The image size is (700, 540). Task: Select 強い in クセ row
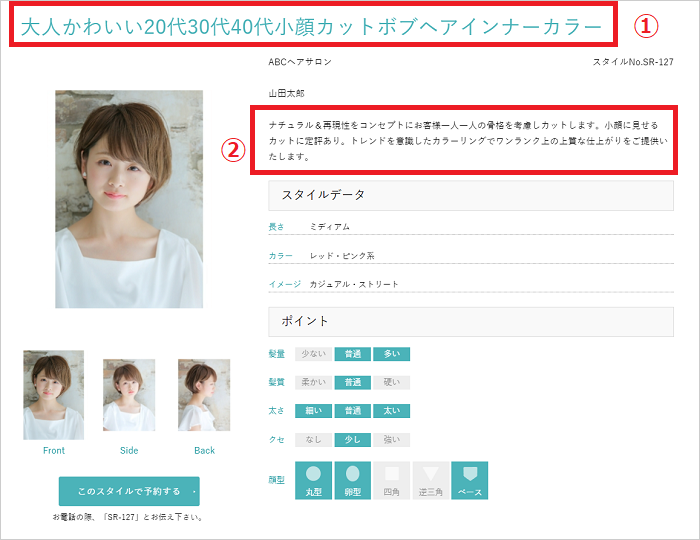click(x=392, y=440)
